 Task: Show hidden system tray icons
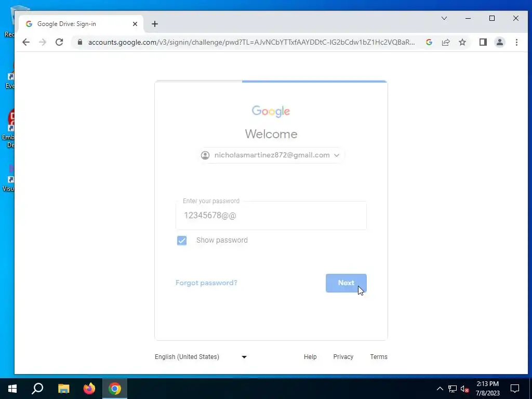[440, 389]
